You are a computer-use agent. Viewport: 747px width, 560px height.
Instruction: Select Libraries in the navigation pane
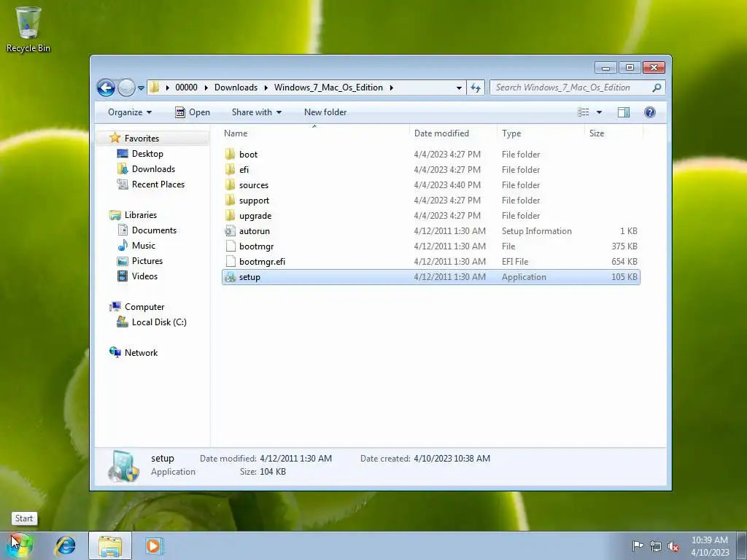coord(141,215)
